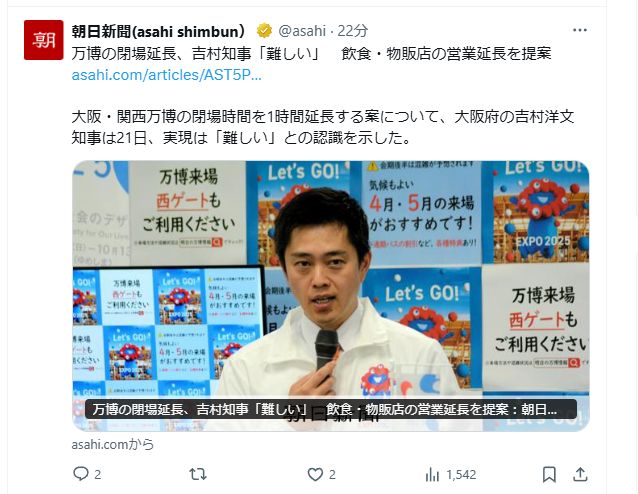The height and width of the screenshot is (494, 638).
Task: Open the governor press conference card image
Action: (x=331, y=296)
